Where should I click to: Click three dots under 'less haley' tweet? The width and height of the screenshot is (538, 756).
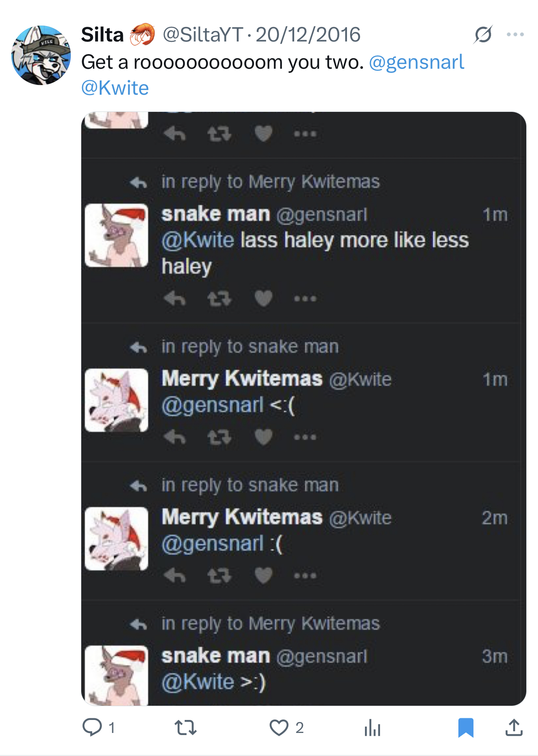point(305,299)
